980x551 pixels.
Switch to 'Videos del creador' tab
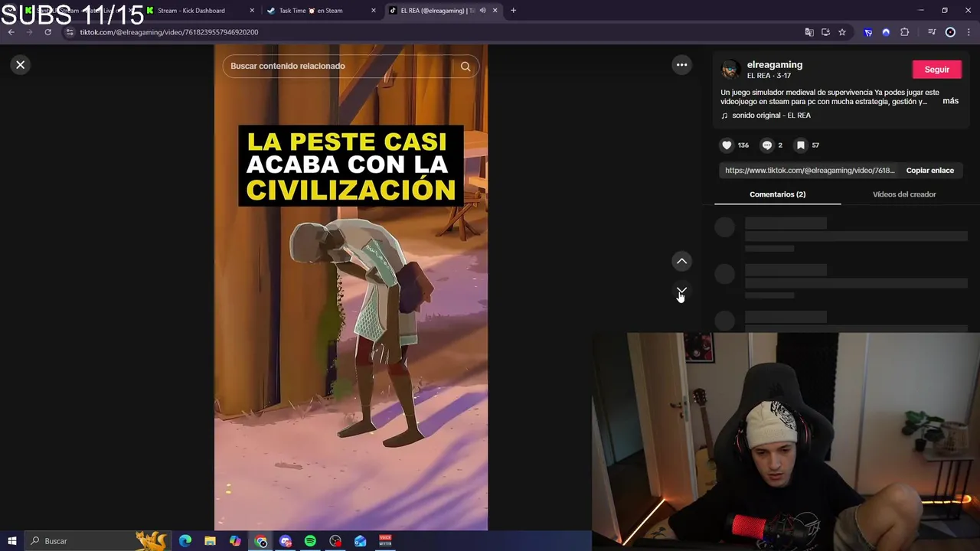click(x=904, y=194)
